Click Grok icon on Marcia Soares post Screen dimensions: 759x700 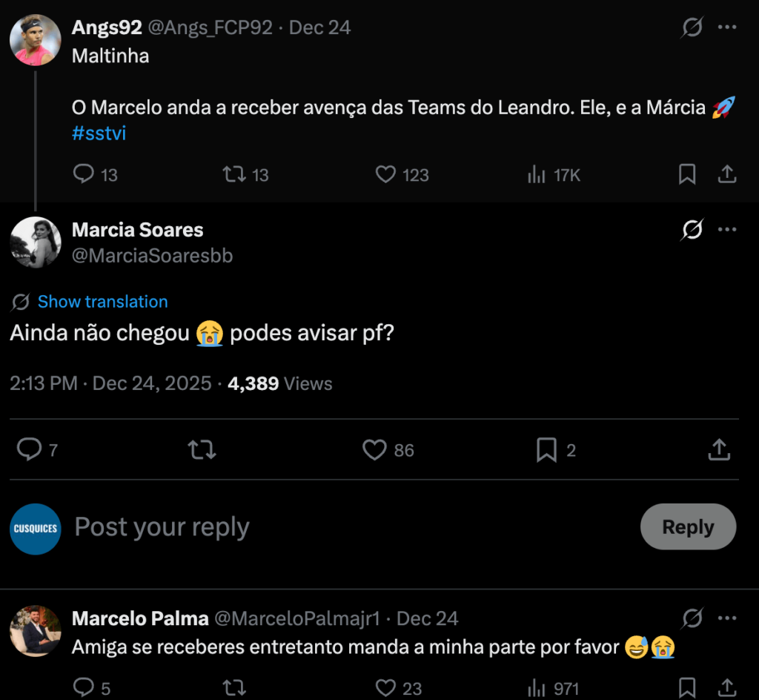(692, 231)
